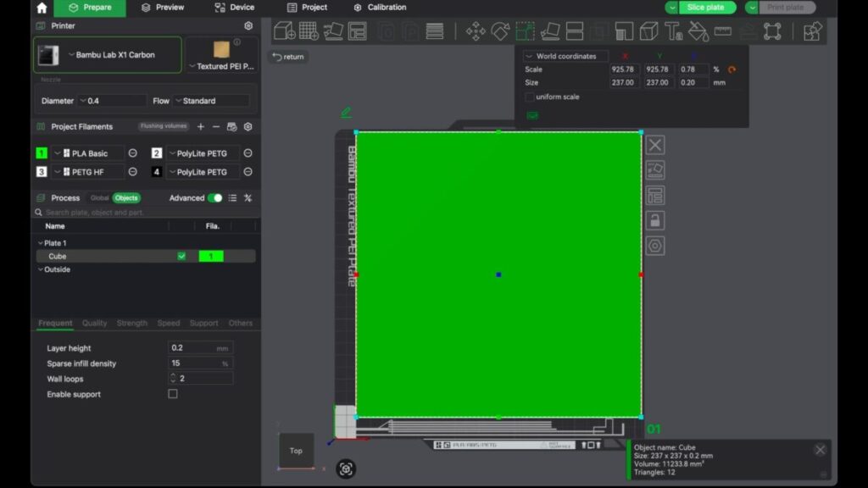The width and height of the screenshot is (868, 488).
Task: Switch process scope to Objects
Action: pos(126,198)
